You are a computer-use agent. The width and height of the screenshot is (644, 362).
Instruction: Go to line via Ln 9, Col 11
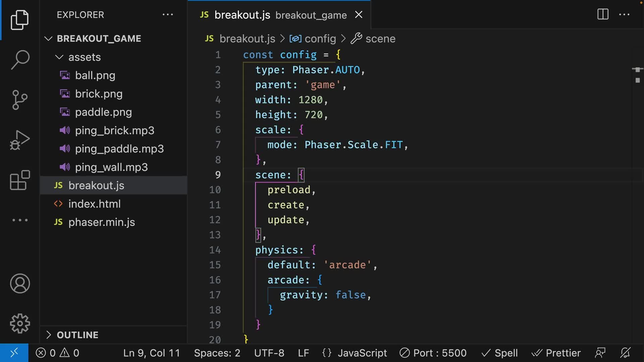pyautogui.click(x=152, y=353)
